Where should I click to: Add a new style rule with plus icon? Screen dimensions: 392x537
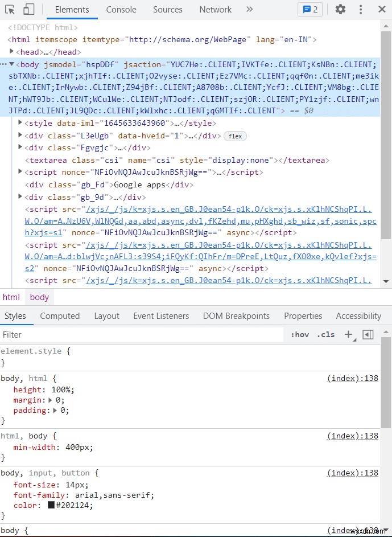[348, 335]
